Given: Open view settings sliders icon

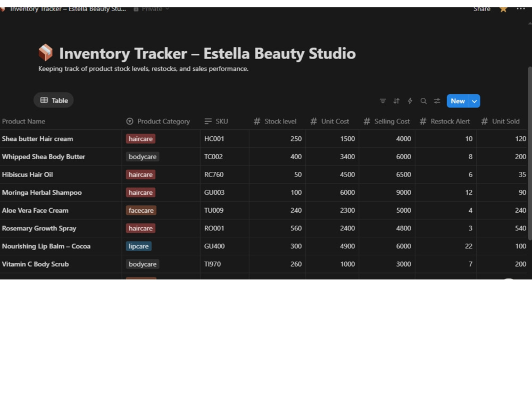Looking at the screenshot, I should coord(437,101).
